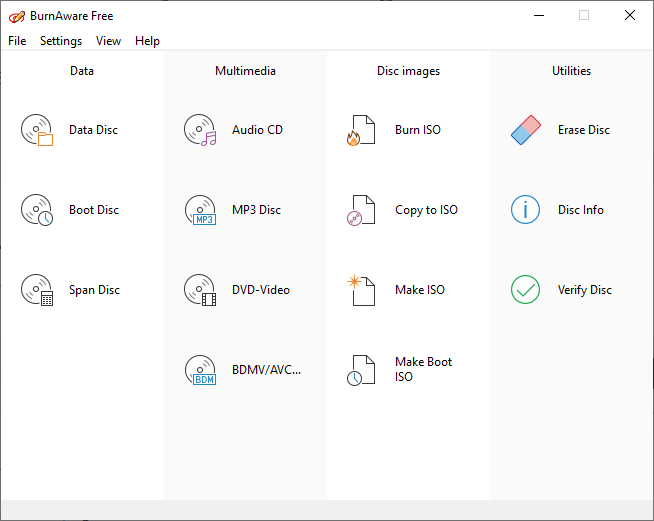Click the Make Boot ISO icon
The image size is (654, 521).
tap(361, 370)
